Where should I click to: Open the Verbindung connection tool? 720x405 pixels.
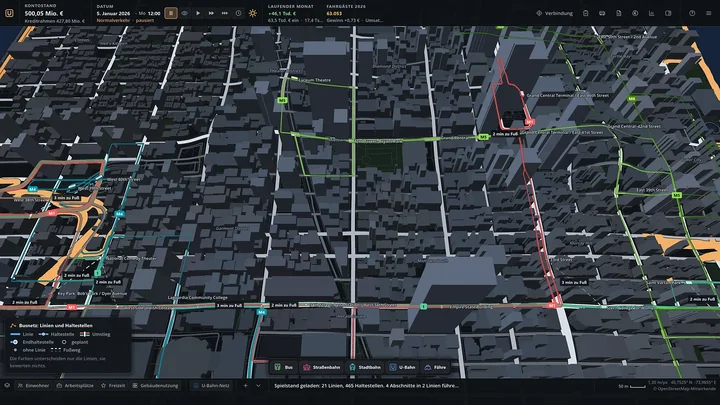point(555,13)
